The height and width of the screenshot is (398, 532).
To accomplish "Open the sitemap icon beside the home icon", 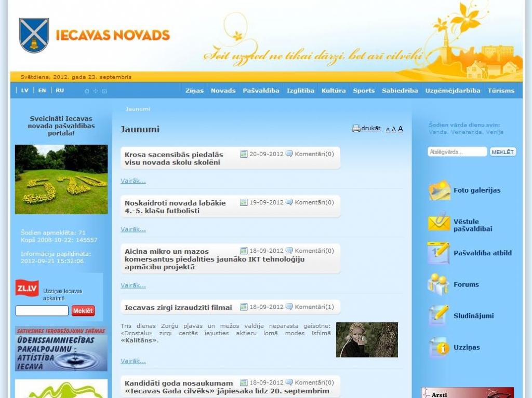I will click(x=95, y=91).
